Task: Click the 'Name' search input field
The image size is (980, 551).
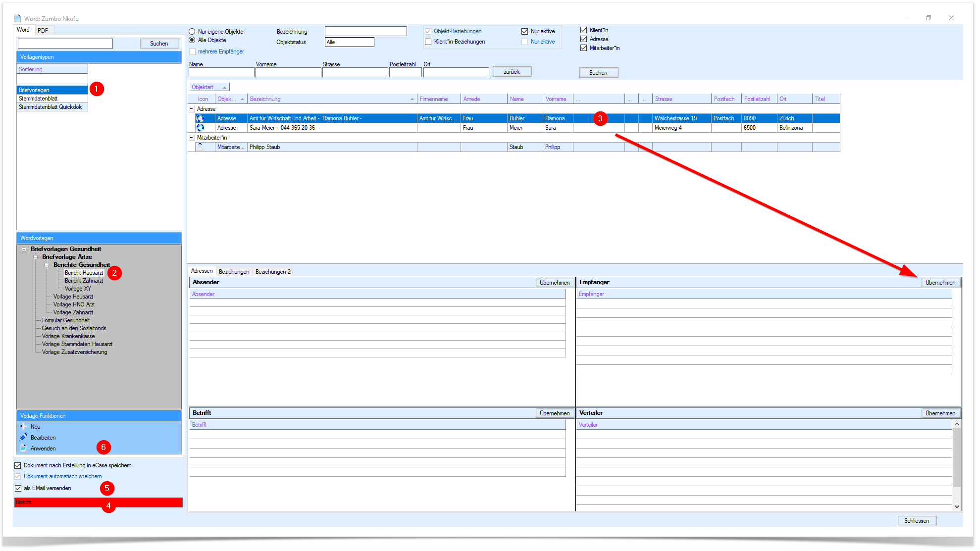Action: [x=221, y=73]
